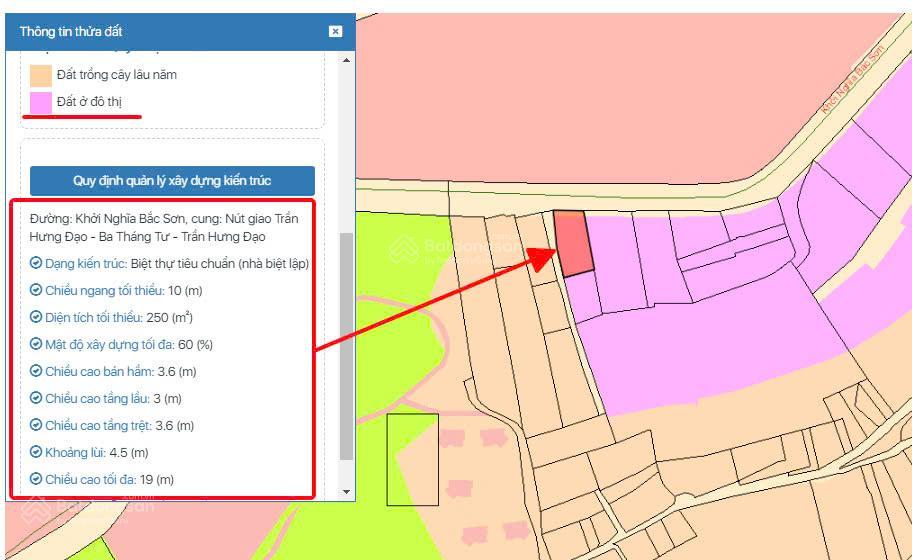Click check icon beside Mật độ xây dựng tối đa
Image resolution: width=912 pixels, height=560 pixels.
pyautogui.click(x=36, y=344)
